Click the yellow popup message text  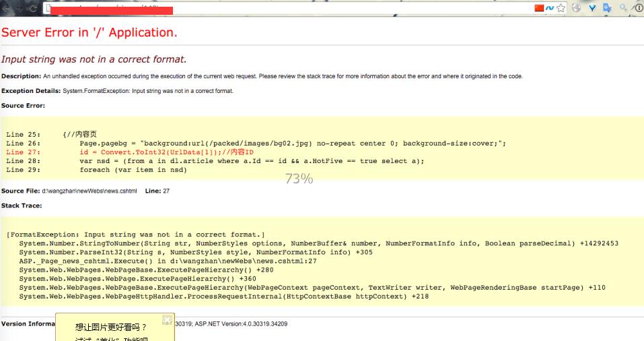[110, 328]
